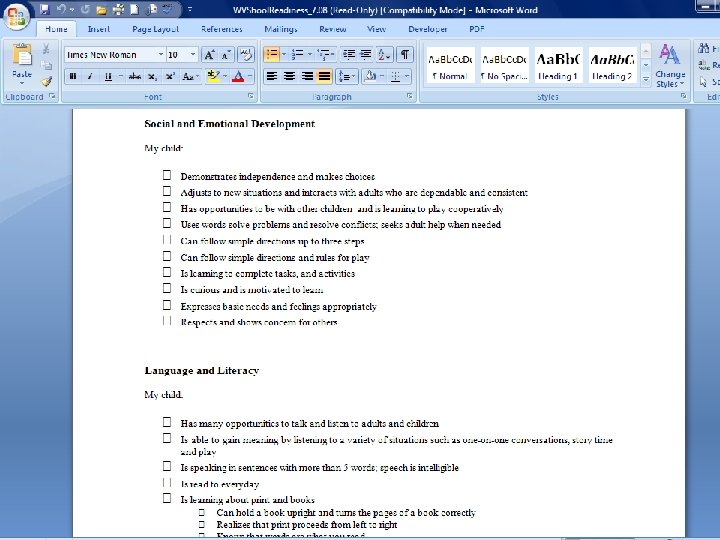Shrink font size button
The image size is (720, 540).
tap(225, 55)
